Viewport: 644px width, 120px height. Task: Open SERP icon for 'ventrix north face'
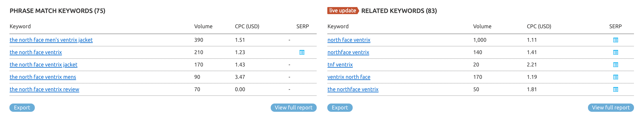(x=616, y=77)
